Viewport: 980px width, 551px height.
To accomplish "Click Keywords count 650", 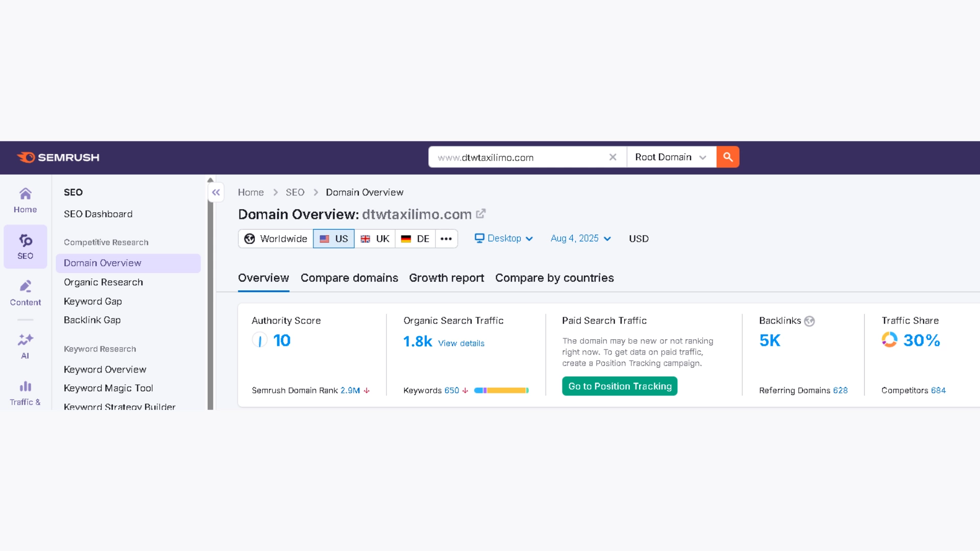I will [x=451, y=390].
